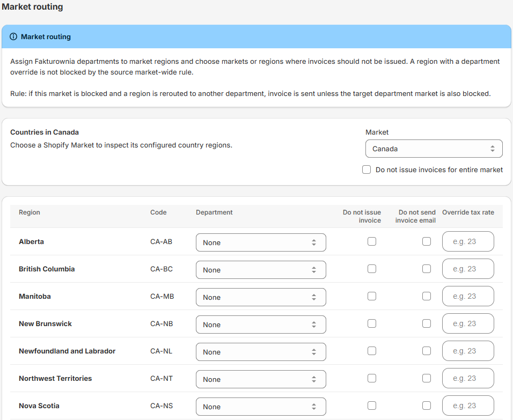Click the CA-NL code cell
513x420 pixels.
click(161, 351)
